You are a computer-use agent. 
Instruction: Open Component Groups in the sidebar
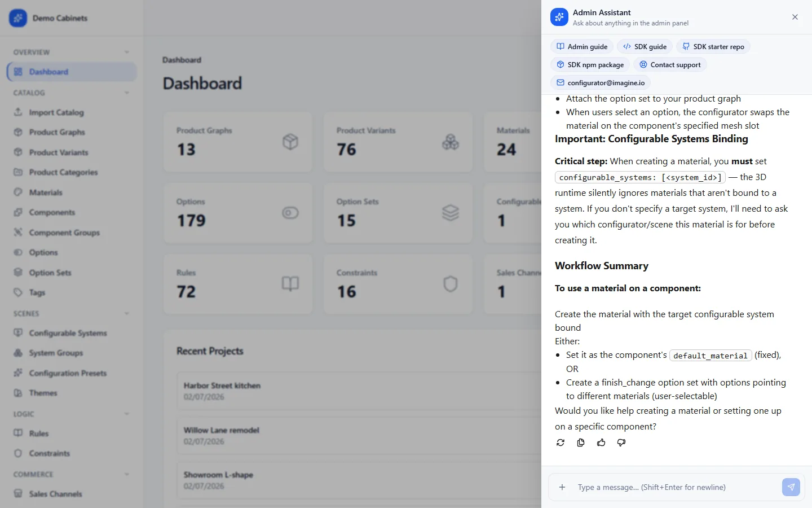(72, 233)
